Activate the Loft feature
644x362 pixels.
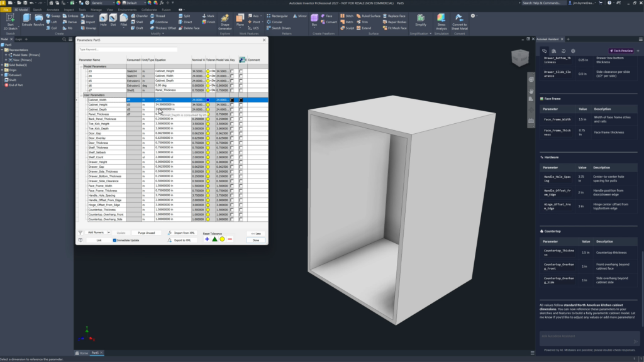point(52,22)
